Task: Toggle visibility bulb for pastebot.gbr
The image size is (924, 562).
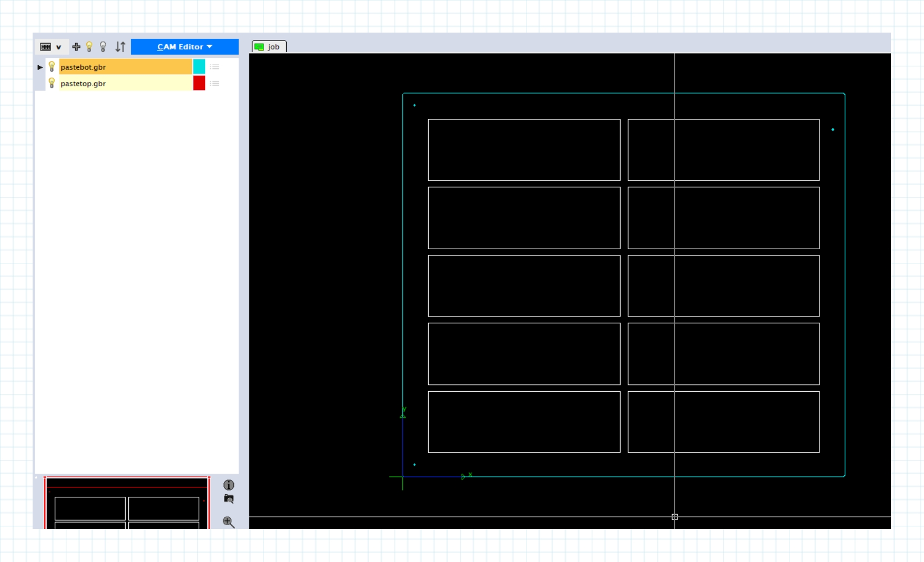Action: (52, 67)
